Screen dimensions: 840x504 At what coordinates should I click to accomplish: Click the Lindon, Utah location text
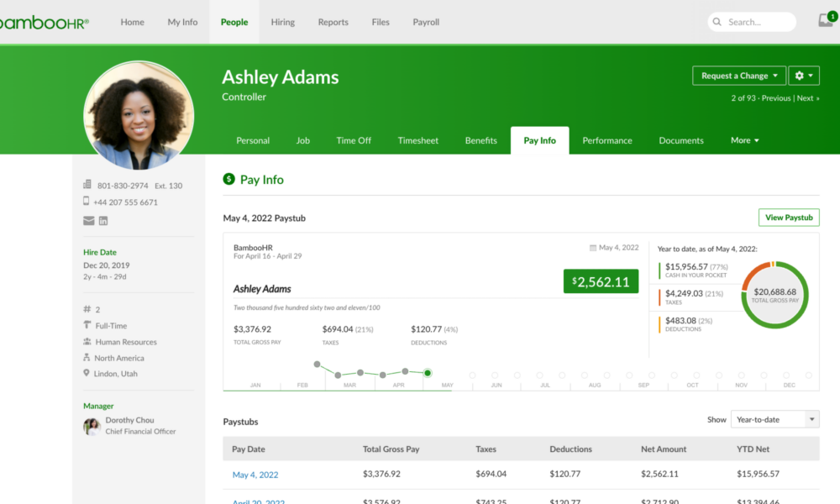point(116,373)
